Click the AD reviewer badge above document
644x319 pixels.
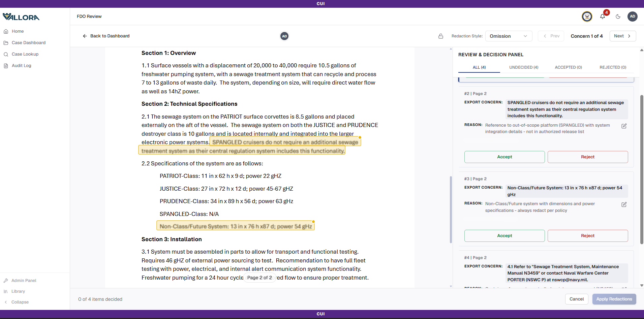[x=284, y=36]
